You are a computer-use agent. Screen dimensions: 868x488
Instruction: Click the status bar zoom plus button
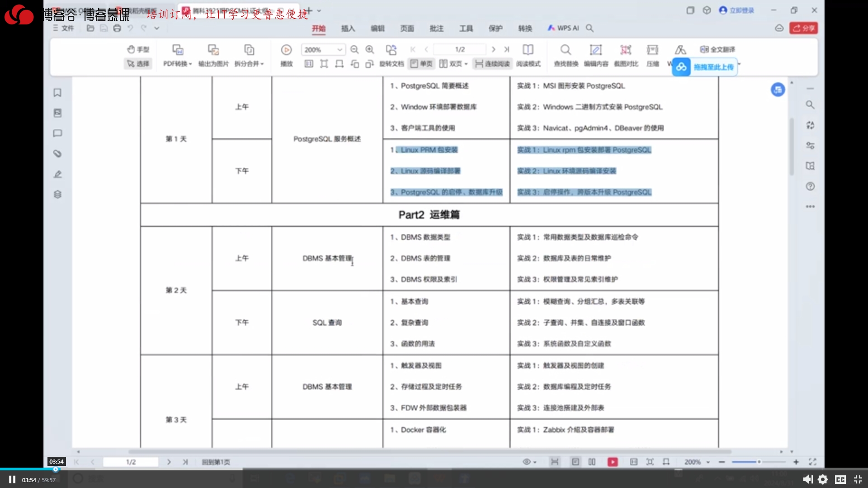coord(796,462)
